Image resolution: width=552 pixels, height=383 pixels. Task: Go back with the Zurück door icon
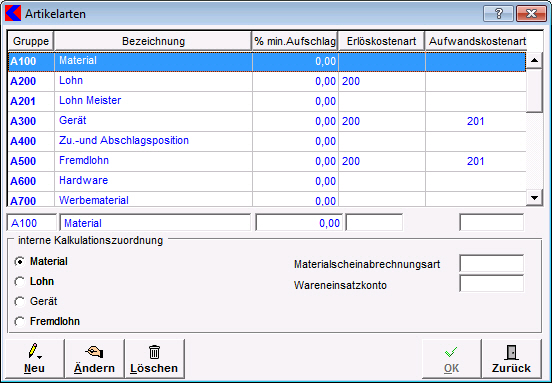(511, 358)
